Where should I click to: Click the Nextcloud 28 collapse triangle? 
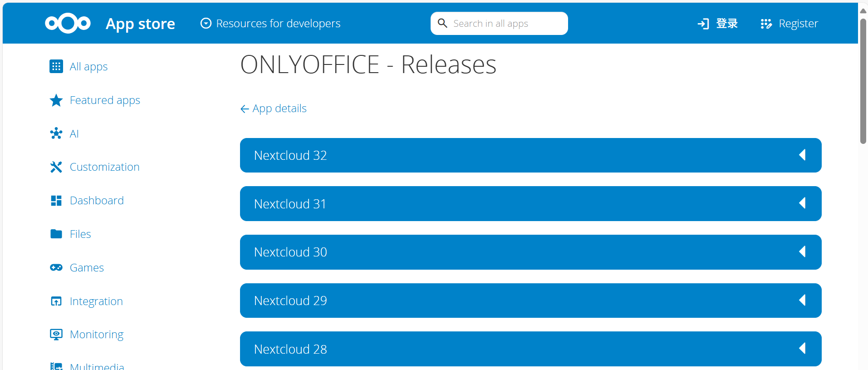[802, 348]
